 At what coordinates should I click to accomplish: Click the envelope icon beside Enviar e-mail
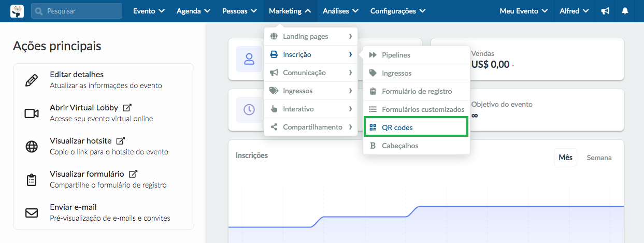[32, 213]
